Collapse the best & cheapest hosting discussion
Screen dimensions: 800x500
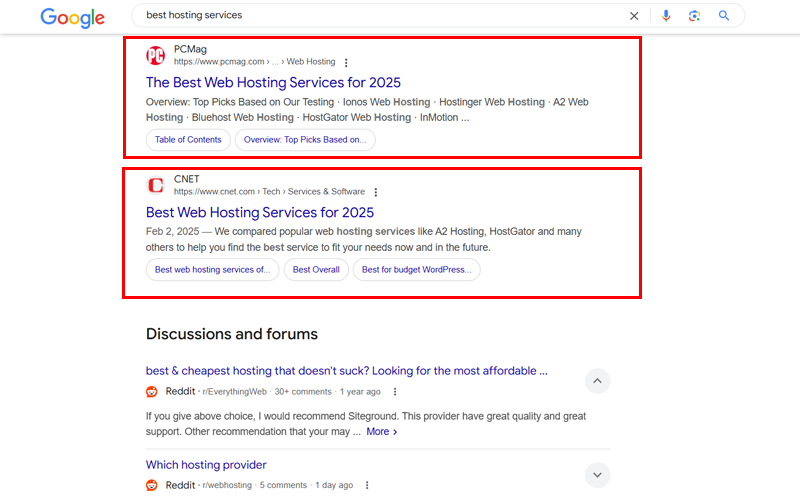point(597,381)
